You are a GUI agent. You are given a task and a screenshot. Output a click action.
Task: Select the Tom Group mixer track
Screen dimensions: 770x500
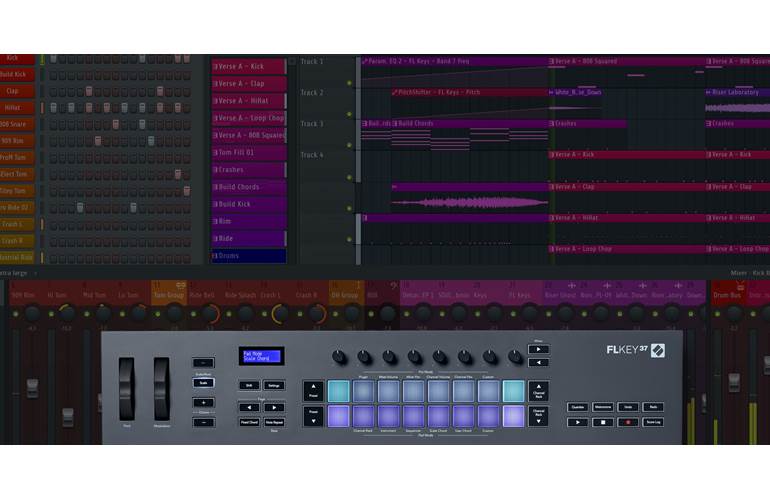(168, 295)
